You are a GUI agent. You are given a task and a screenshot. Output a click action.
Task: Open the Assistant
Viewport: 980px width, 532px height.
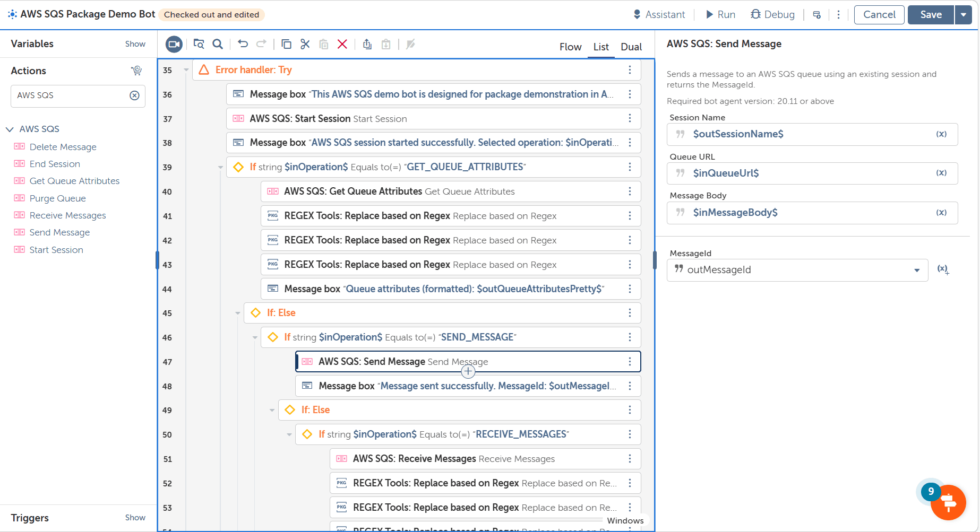(x=659, y=15)
